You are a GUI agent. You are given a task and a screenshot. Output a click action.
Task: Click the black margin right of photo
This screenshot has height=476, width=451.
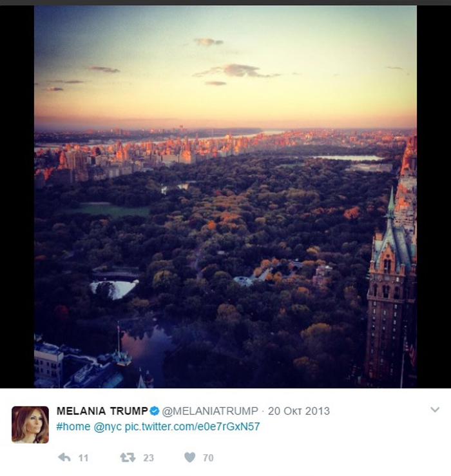[434, 197]
